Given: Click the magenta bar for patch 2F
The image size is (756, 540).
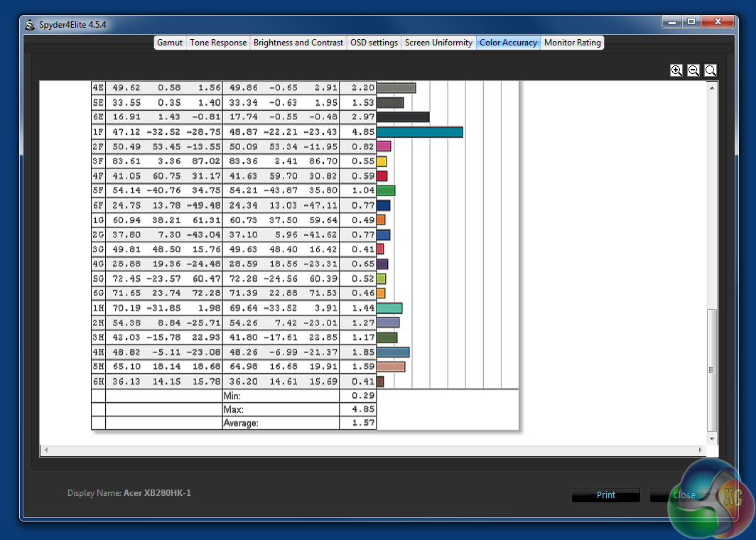Looking at the screenshot, I should [x=383, y=146].
